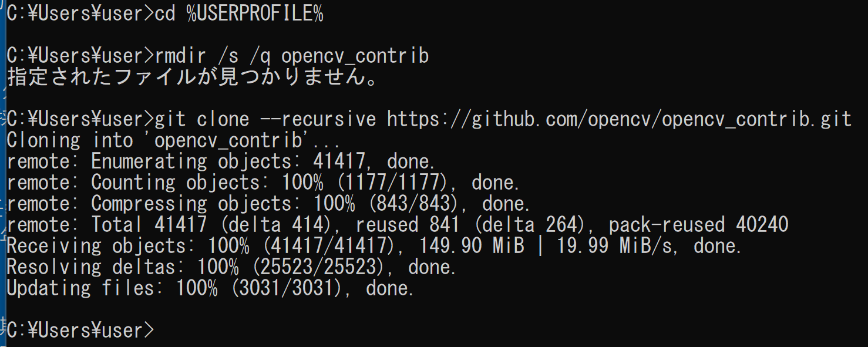
Task: Click the 'cd %USERPROFILE%' command text
Action: (x=239, y=14)
